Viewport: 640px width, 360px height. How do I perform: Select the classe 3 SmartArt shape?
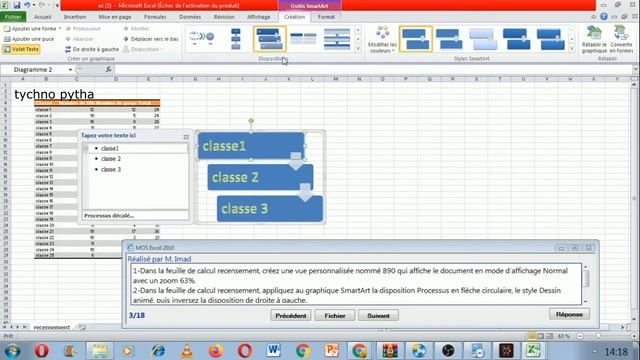(x=270, y=209)
